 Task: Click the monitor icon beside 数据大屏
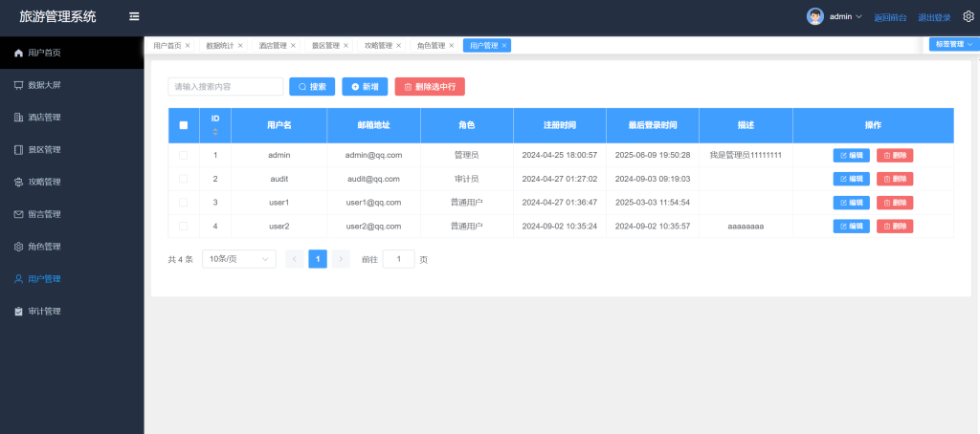[19, 85]
